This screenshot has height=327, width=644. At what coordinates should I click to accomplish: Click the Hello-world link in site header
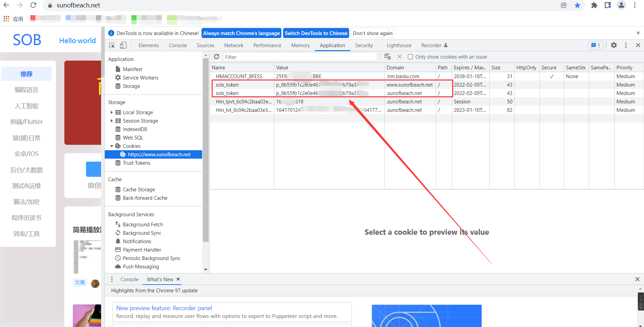[x=78, y=40]
